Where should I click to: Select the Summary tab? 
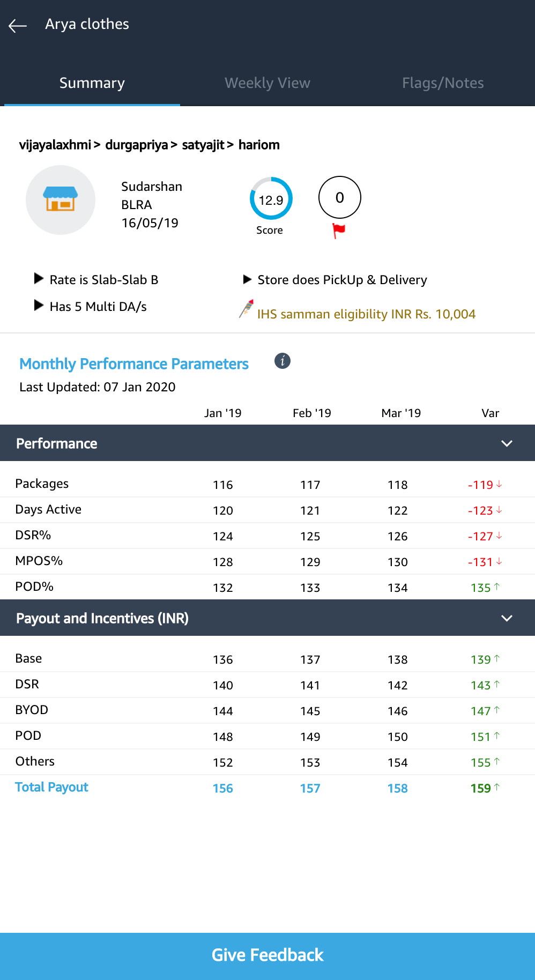click(92, 83)
